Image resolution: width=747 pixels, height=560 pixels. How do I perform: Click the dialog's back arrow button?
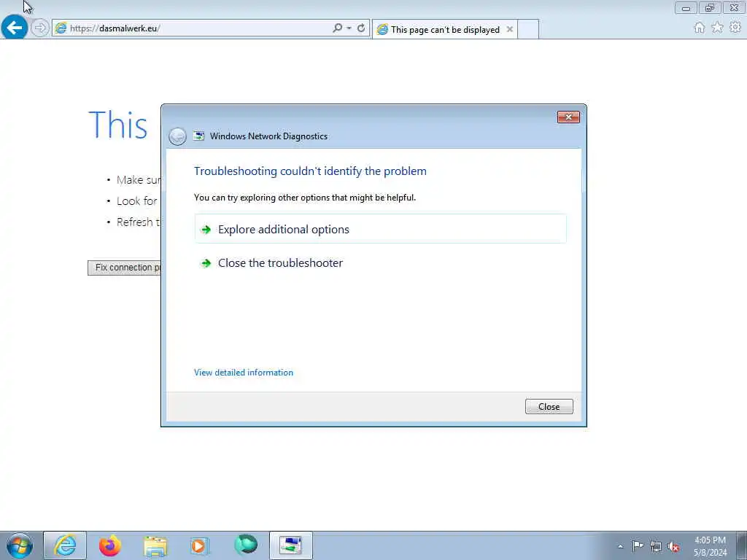[x=177, y=136]
